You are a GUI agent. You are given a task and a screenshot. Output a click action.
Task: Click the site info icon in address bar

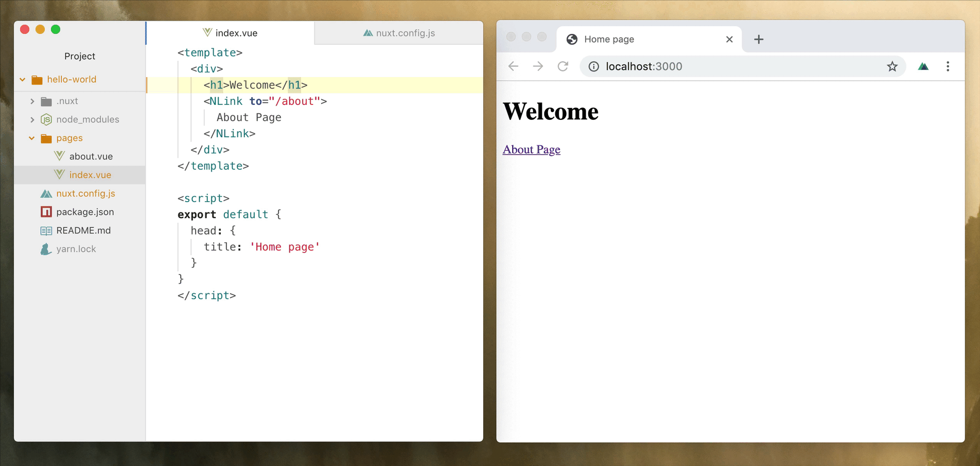pyautogui.click(x=593, y=66)
